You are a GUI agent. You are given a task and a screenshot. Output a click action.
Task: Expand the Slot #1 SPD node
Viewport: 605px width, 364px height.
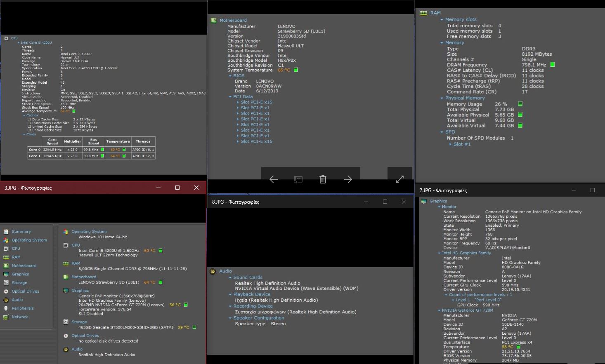[450, 144]
